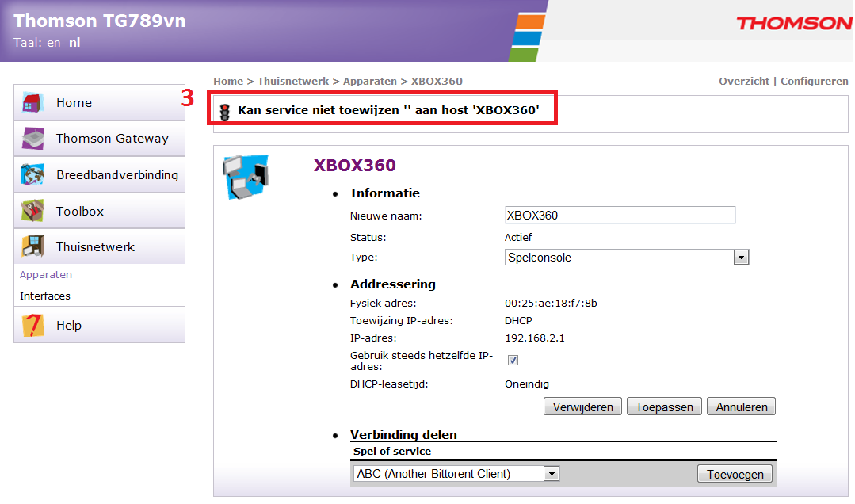
Task: Open Breedbandverbinding menu item
Action: point(99,174)
